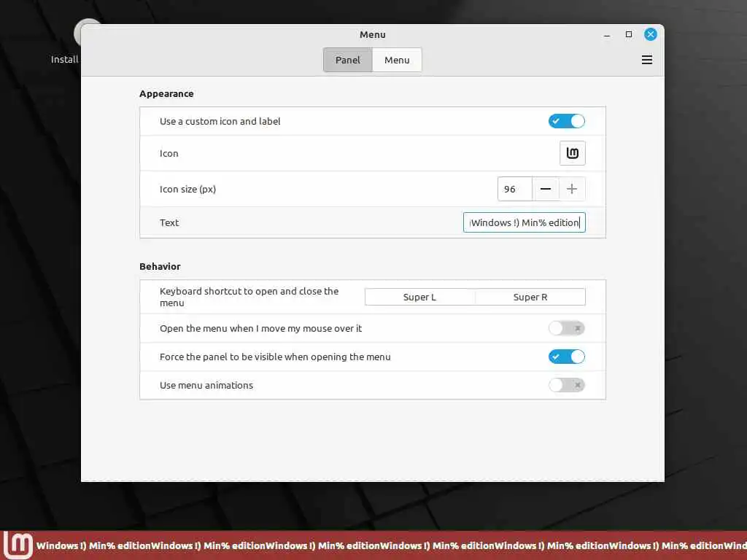This screenshot has width=747, height=560.
Task: Click the 'Open the menu when I move my mouse over it' label
Action: [260, 329]
